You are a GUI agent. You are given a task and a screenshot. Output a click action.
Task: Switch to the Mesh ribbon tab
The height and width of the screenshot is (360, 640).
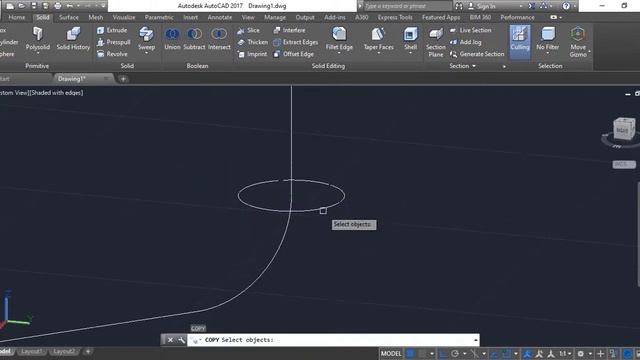(x=96, y=17)
